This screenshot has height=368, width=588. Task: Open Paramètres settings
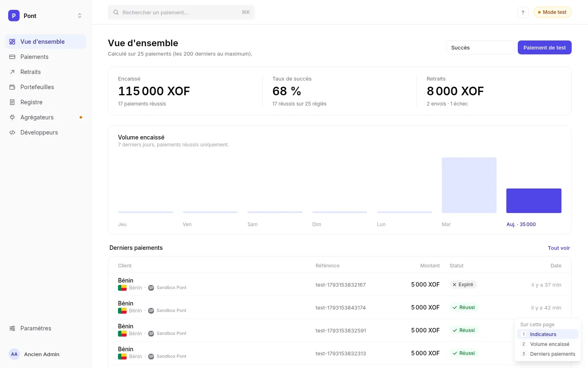[x=46, y=328]
